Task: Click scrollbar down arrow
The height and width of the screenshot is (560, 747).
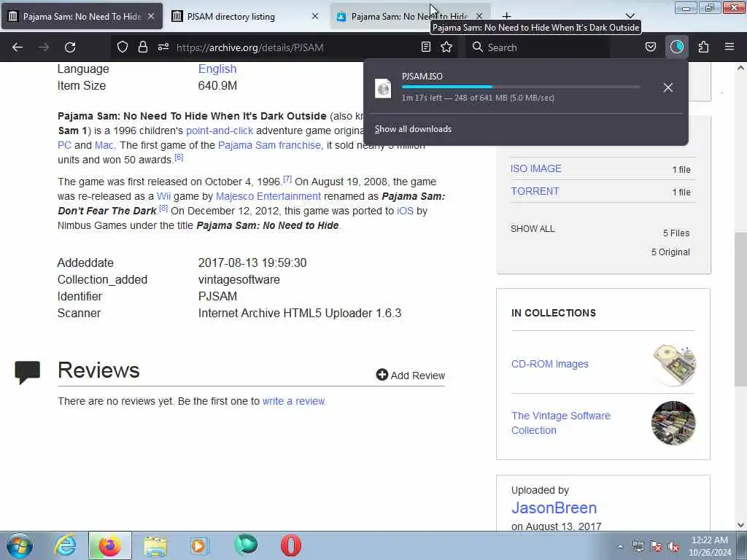Action: 740,524
